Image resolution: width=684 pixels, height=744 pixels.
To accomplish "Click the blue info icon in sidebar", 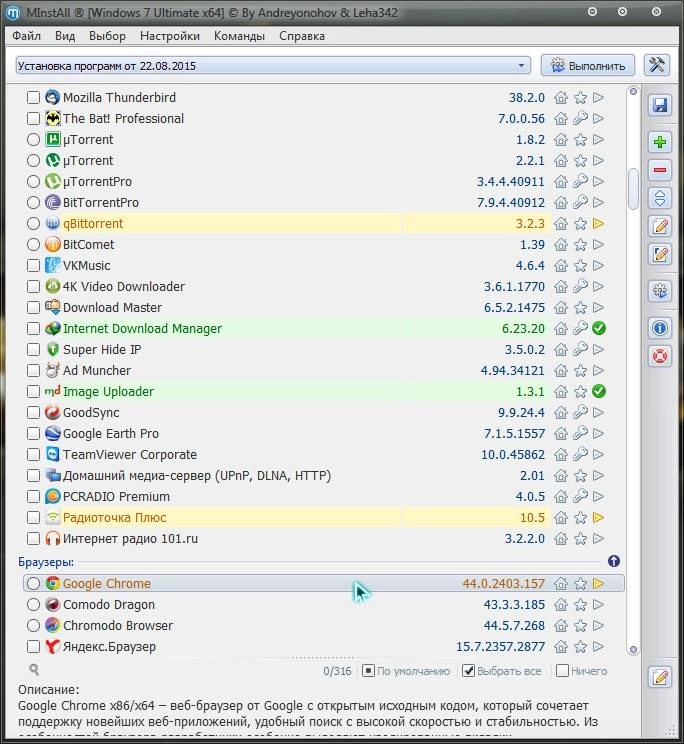I will [660, 328].
